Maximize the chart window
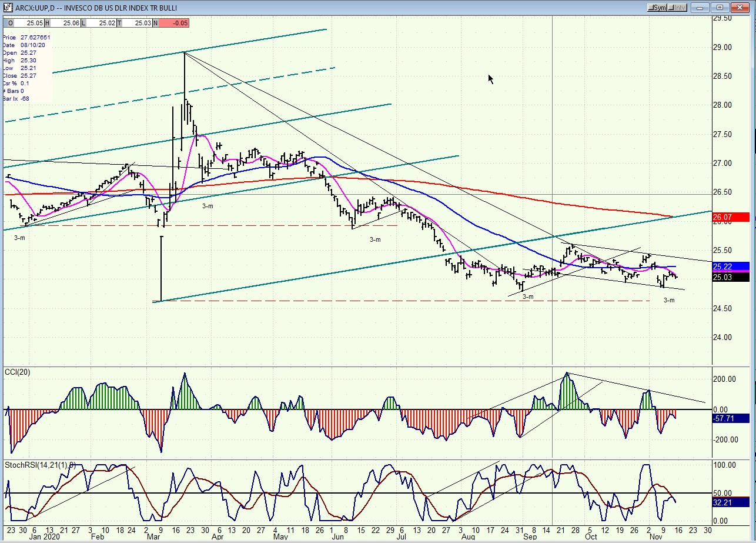 click(720, 8)
